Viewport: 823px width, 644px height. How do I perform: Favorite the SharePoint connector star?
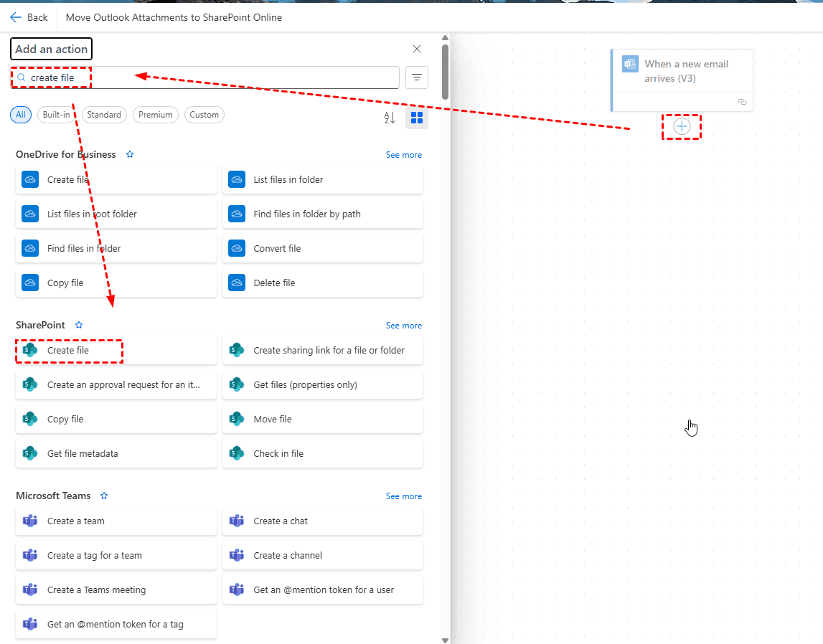(79, 325)
